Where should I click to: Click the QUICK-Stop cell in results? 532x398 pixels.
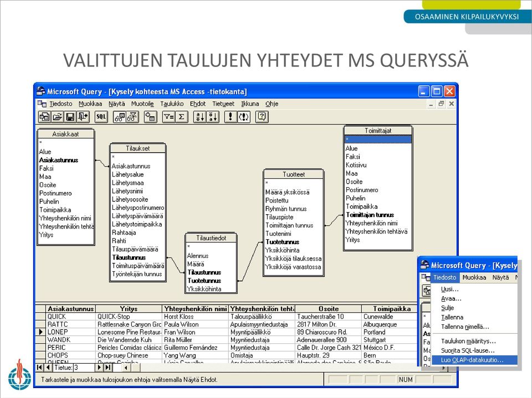[129, 317]
